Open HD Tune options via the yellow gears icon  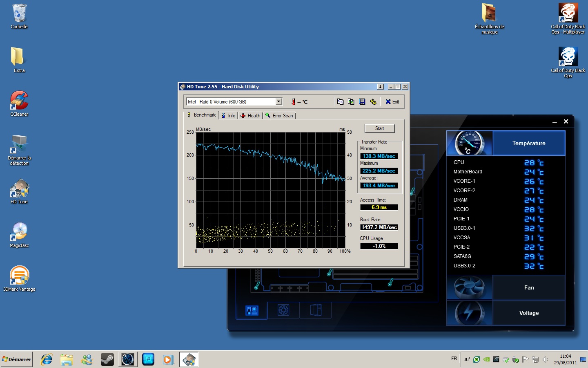click(373, 102)
